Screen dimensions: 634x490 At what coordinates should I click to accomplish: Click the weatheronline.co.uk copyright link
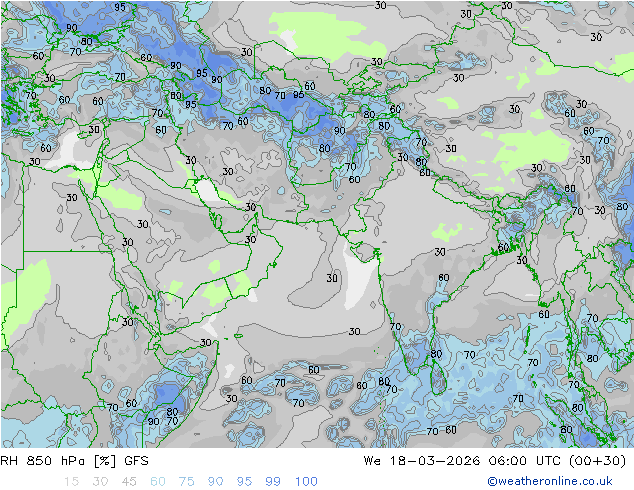550,481
